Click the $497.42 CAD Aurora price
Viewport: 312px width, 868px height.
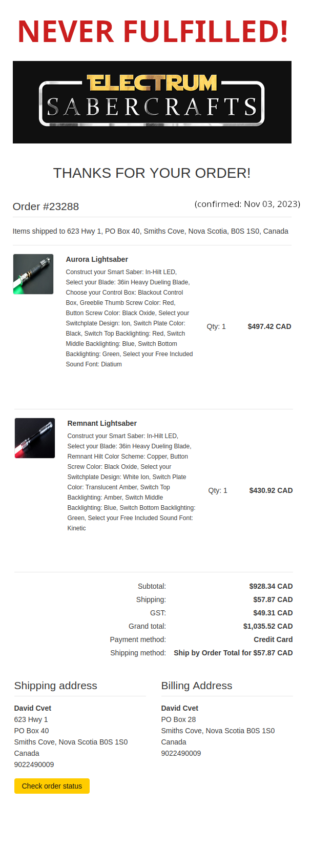tap(269, 326)
